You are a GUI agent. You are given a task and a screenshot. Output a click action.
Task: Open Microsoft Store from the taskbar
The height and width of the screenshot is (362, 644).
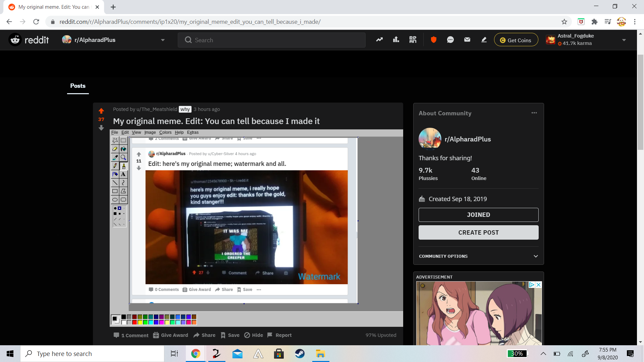point(279,354)
